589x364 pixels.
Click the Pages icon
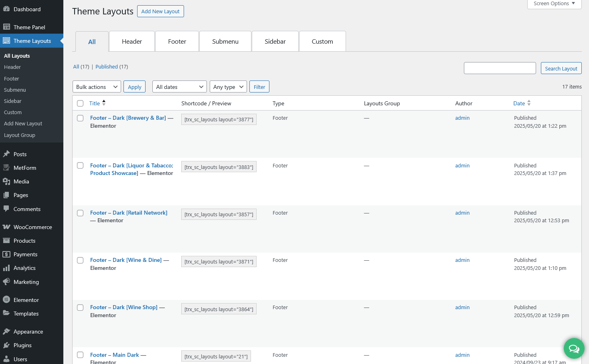point(6,195)
